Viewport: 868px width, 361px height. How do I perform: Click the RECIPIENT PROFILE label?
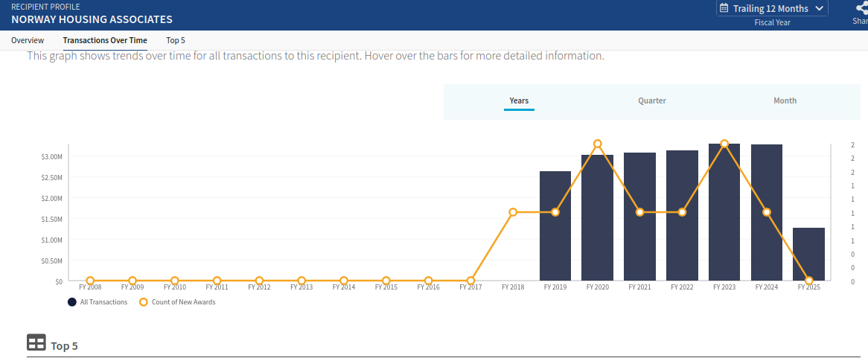[45, 7]
